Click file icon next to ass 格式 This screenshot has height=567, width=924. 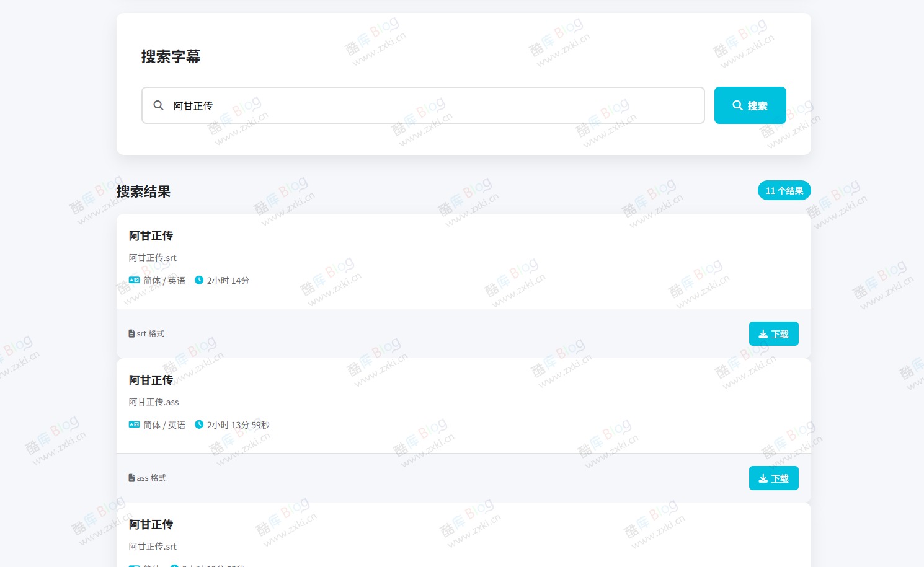click(131, 478)
